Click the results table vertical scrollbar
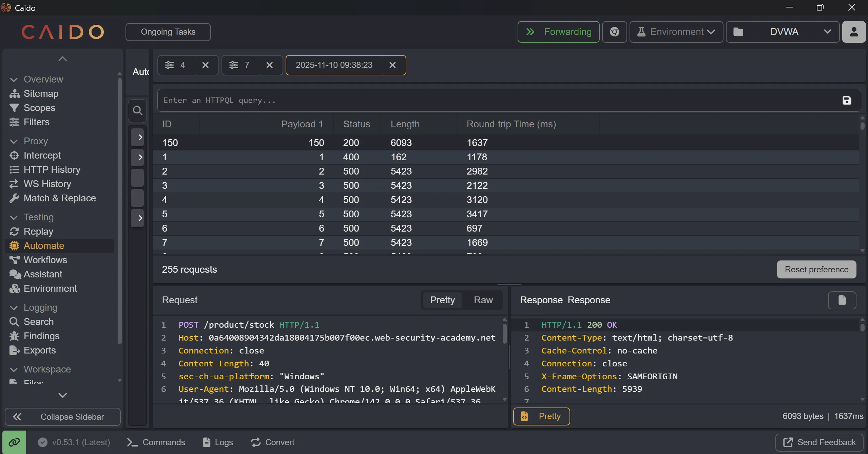The image size is (868, 454). [862, 126]
